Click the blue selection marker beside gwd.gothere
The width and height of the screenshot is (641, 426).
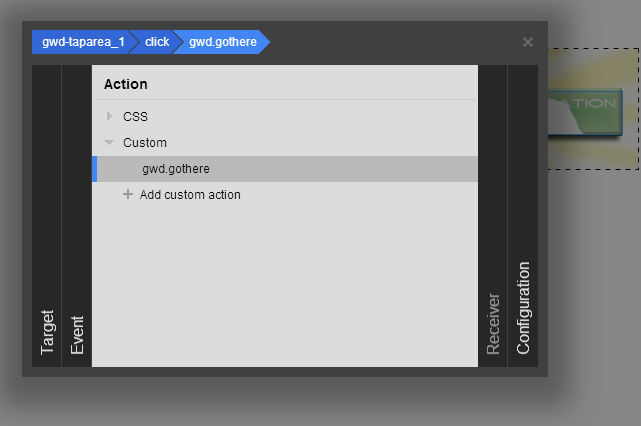click(94, 169)
